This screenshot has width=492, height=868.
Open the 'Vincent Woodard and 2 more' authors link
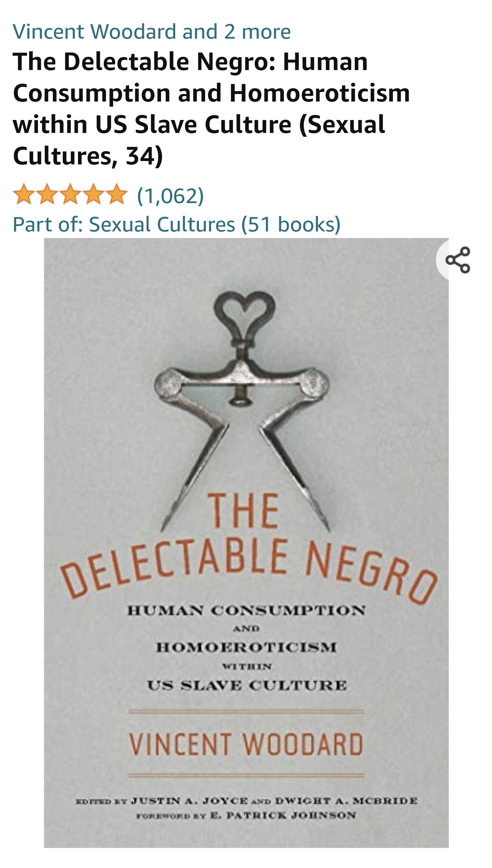(152, 31)
